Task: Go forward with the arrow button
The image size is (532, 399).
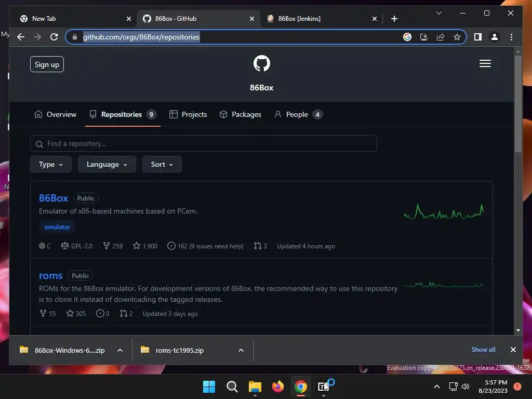Action: point(37,37)
